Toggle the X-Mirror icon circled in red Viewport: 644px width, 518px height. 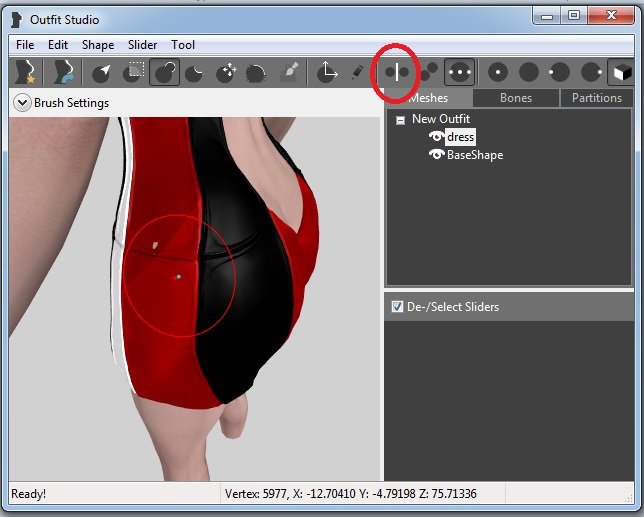point(398,72)
